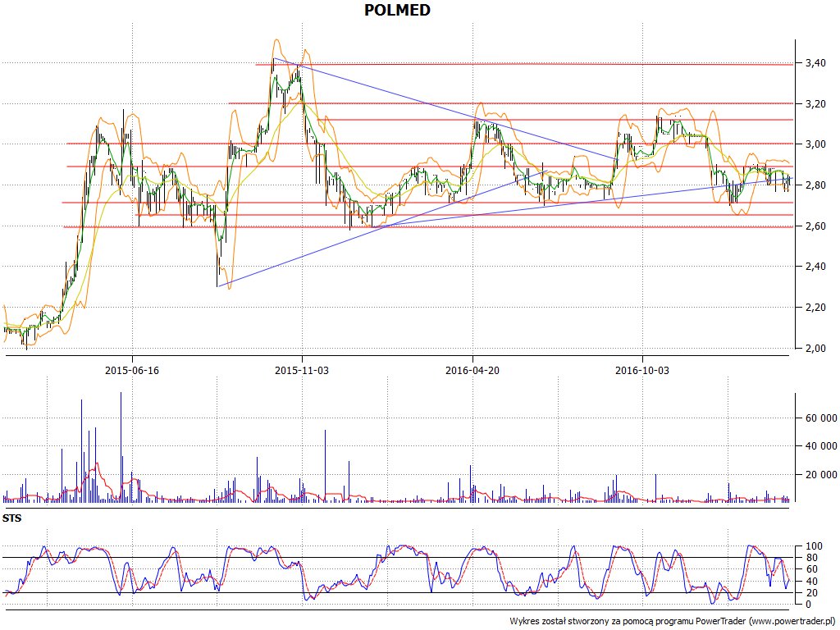Click the 60 000 volume axis label
The height and width of the screenshot is (630, 840).
[820, 418]
